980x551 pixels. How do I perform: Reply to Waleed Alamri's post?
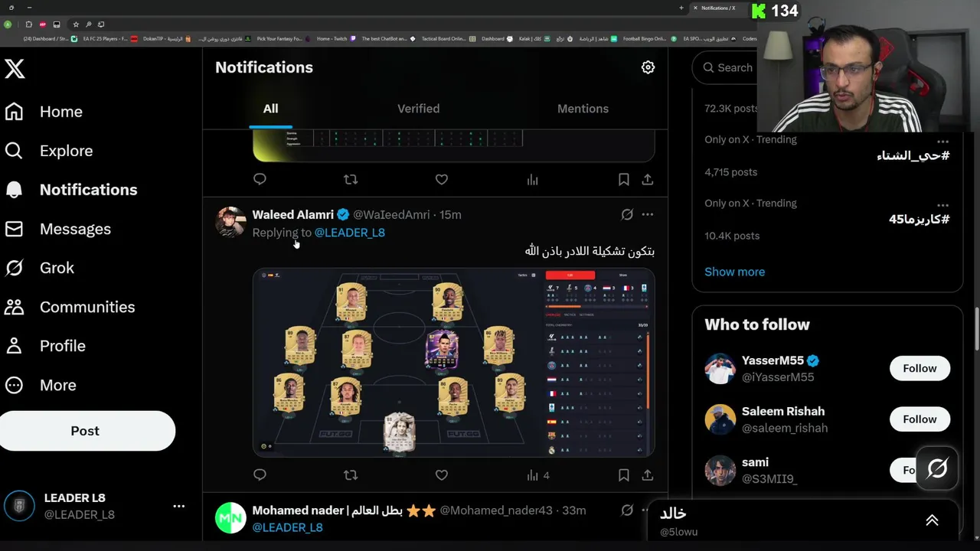pos(260,475)
